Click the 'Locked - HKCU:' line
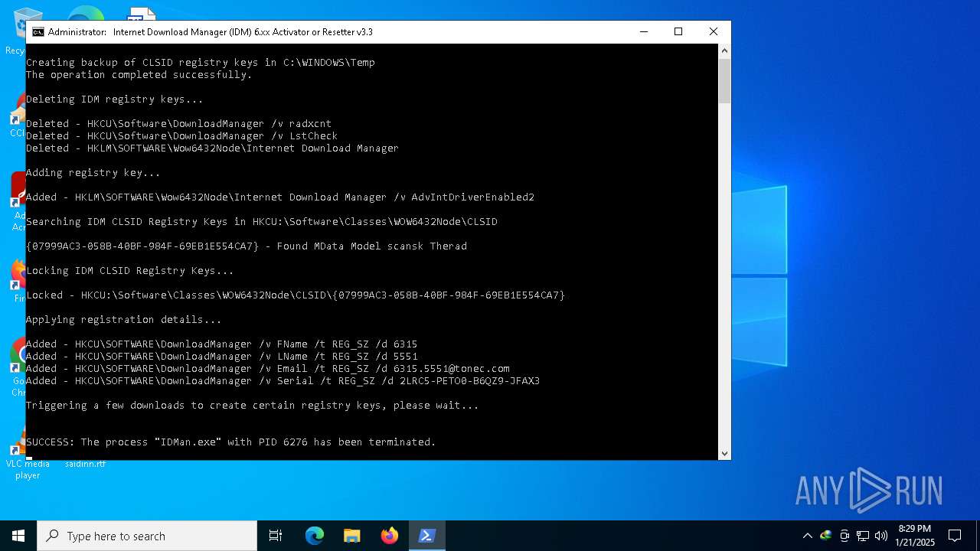The height and width of the screenshot is (551, 980). (296, 295)
